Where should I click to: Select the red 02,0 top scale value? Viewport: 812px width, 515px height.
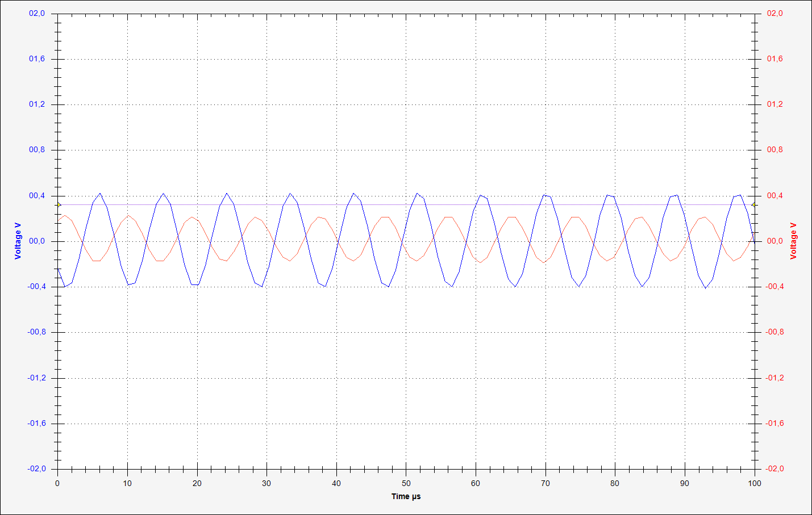point(774,13)
